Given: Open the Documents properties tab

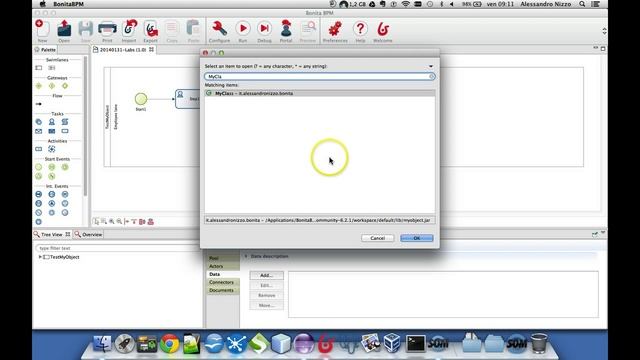Looking at the screenshot, I should (222, 290).
